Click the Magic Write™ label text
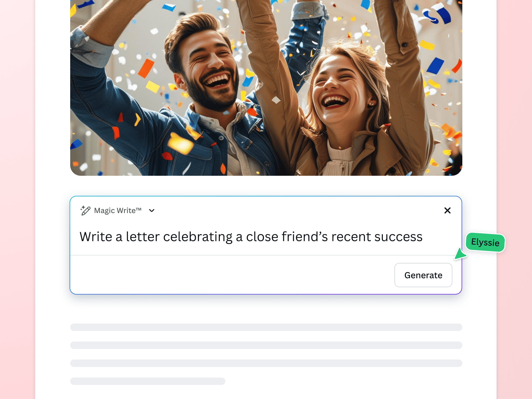The height and width of the screenshot is (399, 532). 118,211
